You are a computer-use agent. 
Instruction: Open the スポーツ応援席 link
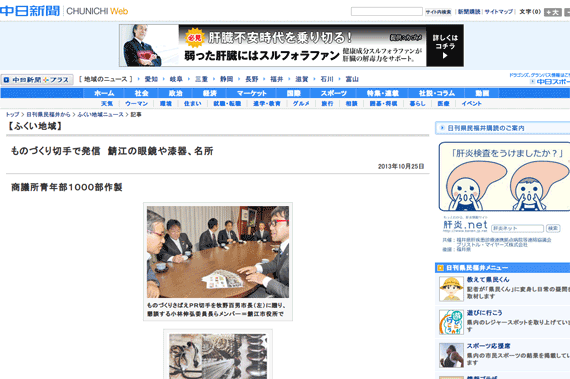pos(488,346)
